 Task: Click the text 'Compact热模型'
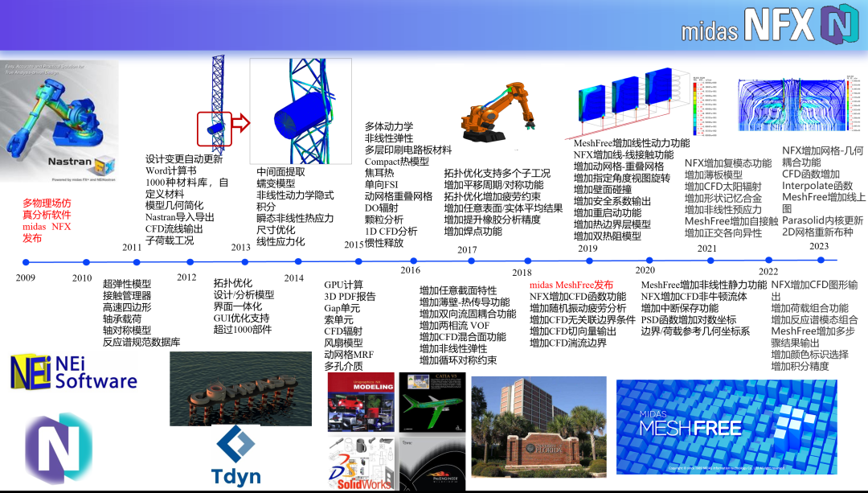(397, 161)
